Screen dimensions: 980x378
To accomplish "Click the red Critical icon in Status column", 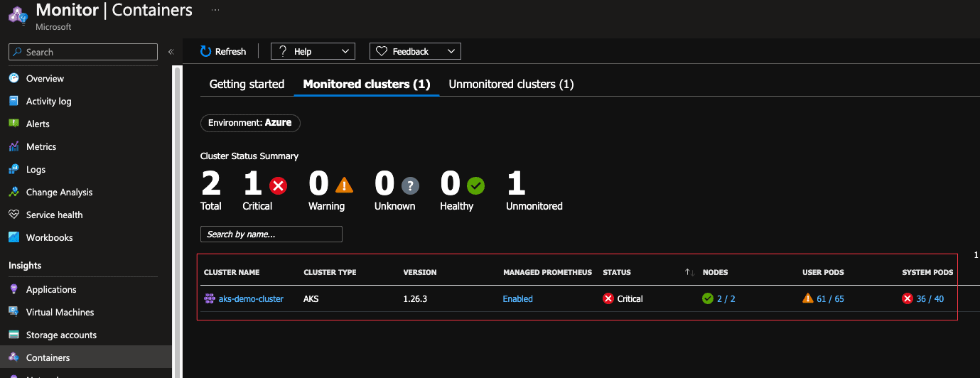I will [x=608, y=299].
